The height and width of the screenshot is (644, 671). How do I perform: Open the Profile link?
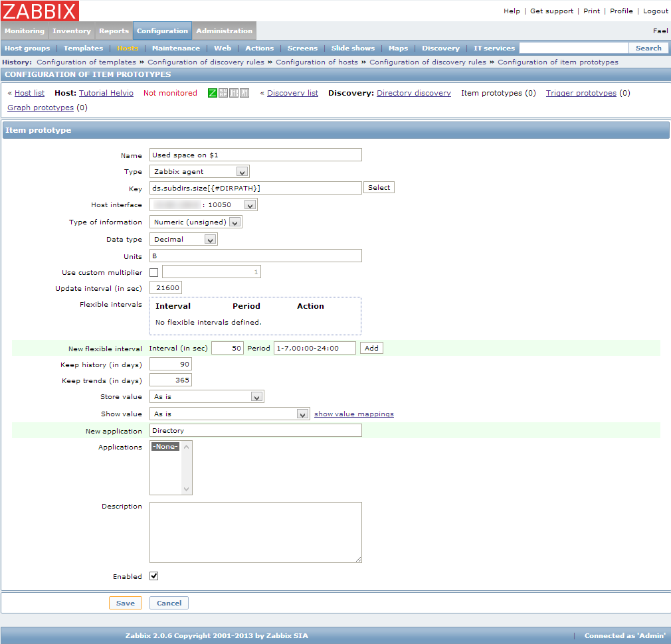(x=621, y=11)
